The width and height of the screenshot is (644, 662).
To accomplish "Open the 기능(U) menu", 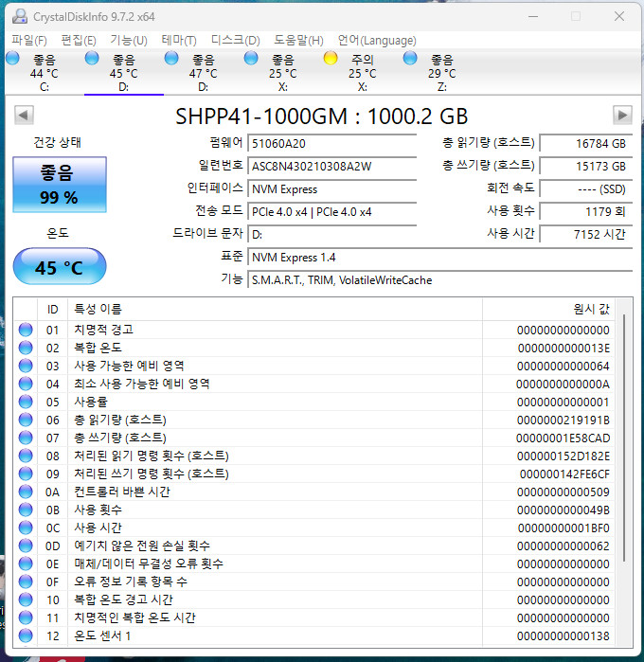I will coord(129,41).
